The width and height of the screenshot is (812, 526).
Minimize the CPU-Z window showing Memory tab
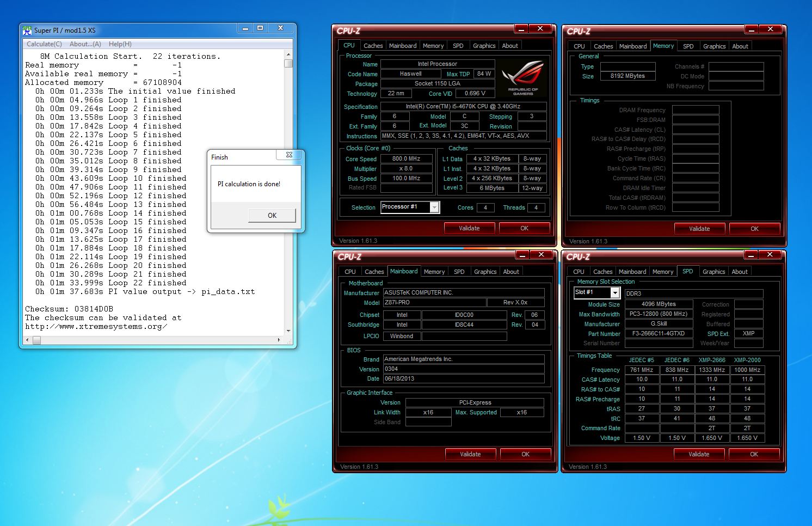[x=751, y=29]
